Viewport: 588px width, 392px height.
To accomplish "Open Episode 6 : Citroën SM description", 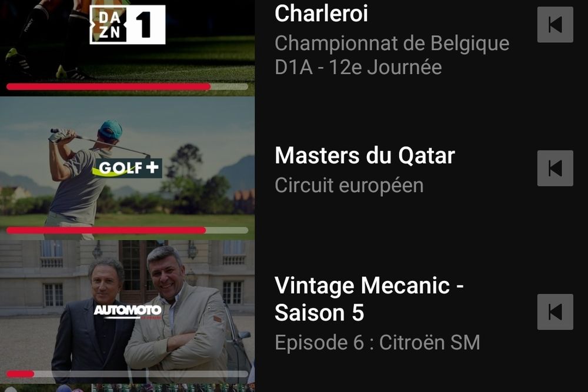I will 377,343.
